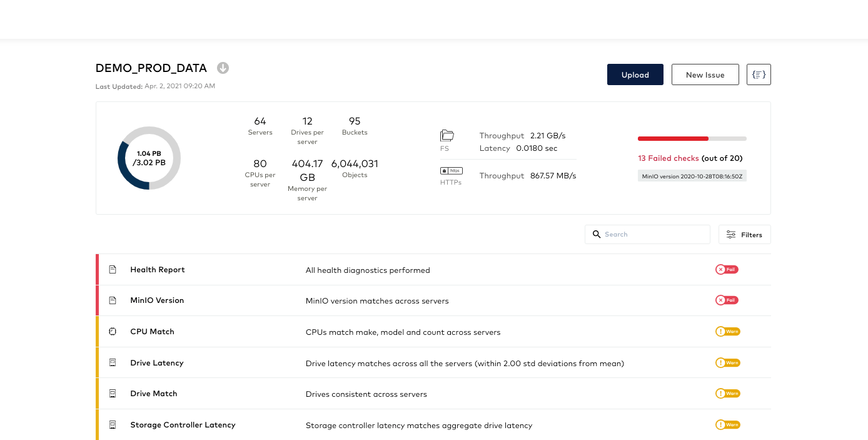
Task: Click the magnifier icon in the search box
Action: [x=597, y=234]
